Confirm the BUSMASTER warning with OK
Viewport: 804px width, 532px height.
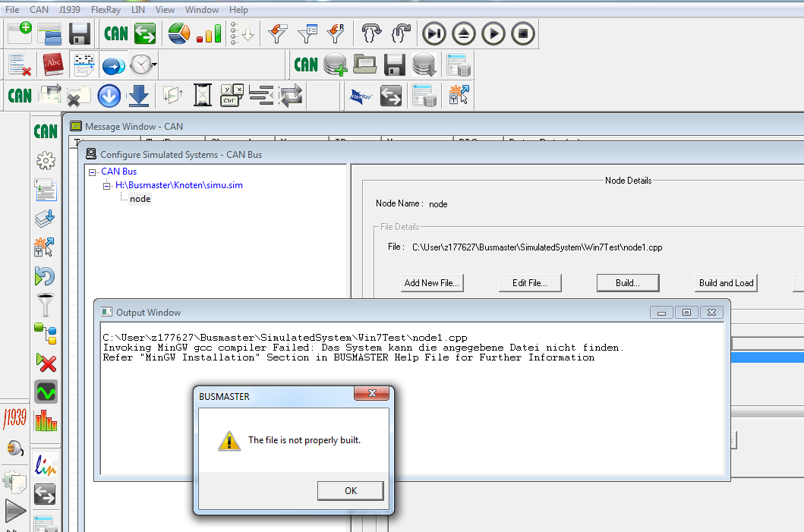click(x=350, y=491)
